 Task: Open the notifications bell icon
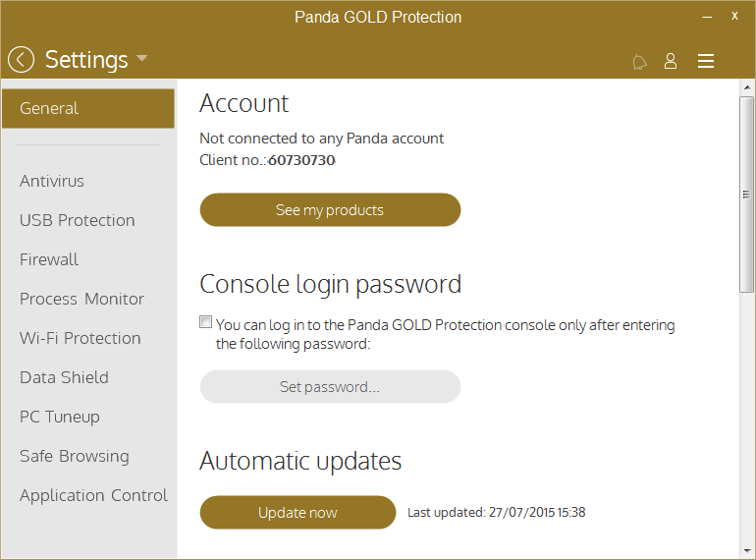tap(639, 62)
